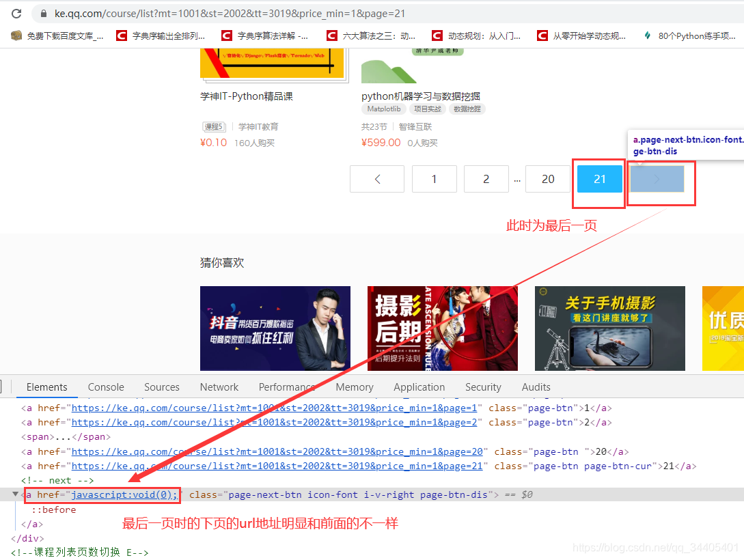Open the 字典序算法详解 bookmark
Viewport: 744px width, 560px height.
click(265, 36)
